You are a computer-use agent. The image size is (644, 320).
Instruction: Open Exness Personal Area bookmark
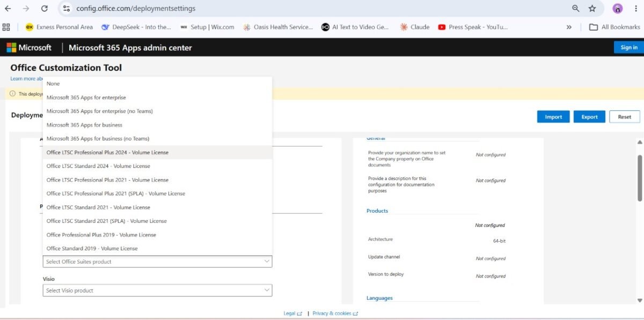coord(59,27)
